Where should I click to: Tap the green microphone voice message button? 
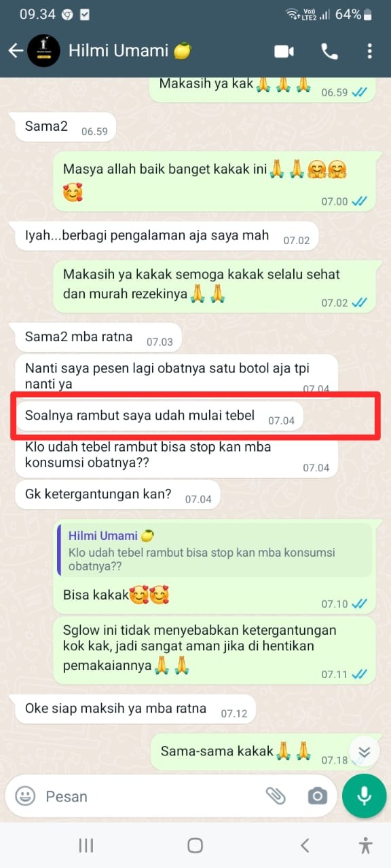[x=365, y=795]
